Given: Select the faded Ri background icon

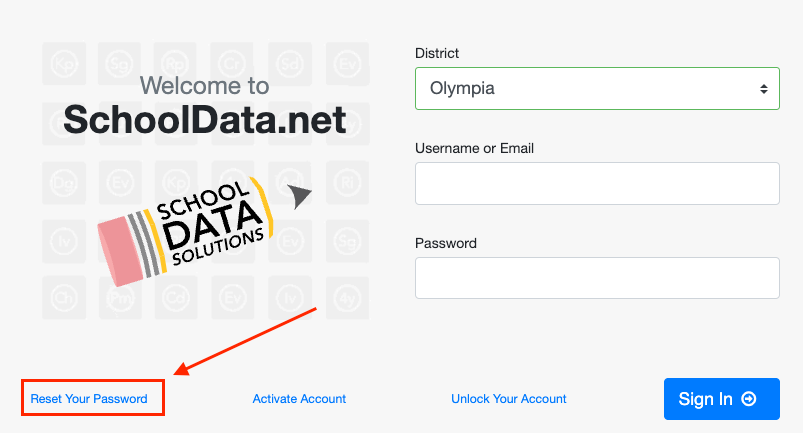Looking at the screenshot, I should click(x=347, y=183).
